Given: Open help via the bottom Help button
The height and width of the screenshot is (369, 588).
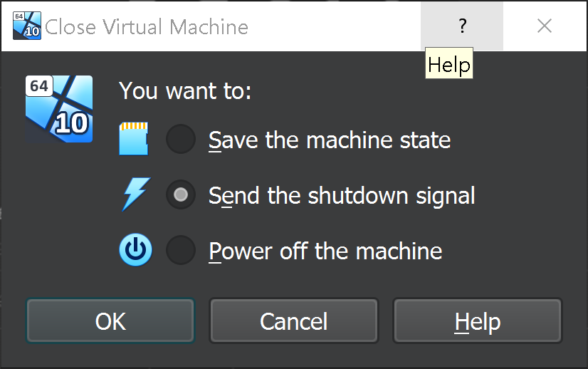Looking at the screenshot, I should tap(477, 321).
